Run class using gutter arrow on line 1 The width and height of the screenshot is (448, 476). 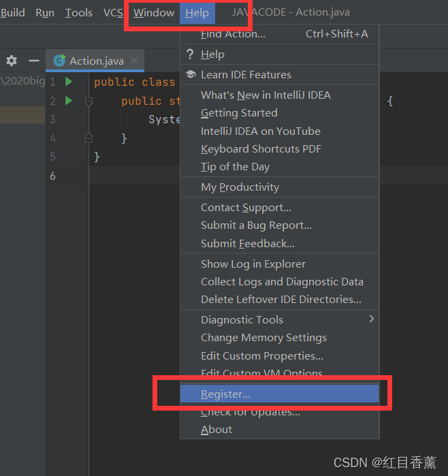pyautogui.click(x=69, y=81)
